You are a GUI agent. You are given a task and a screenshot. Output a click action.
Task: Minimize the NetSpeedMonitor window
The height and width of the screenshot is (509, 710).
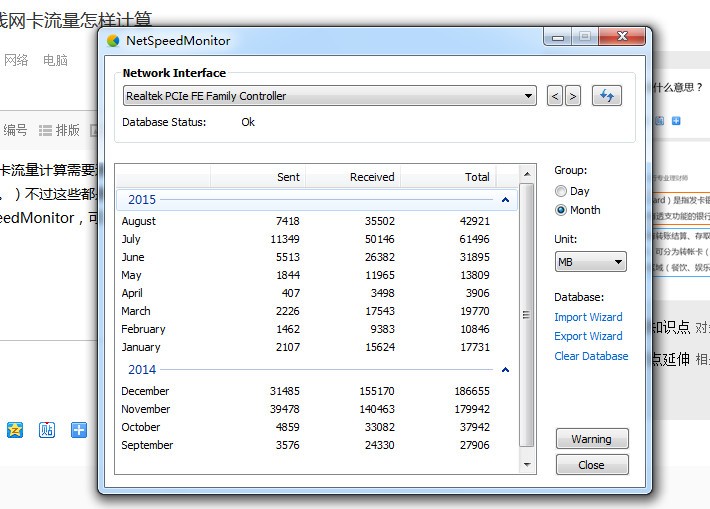[x=558, y=37]
